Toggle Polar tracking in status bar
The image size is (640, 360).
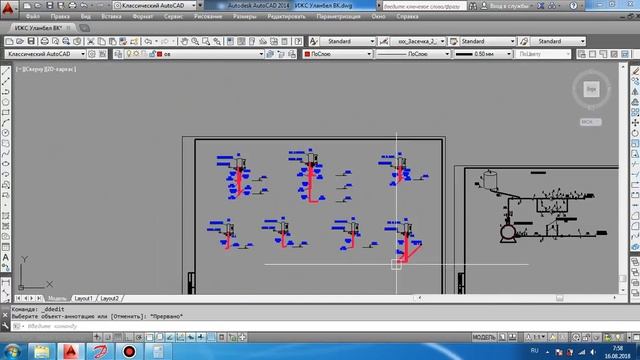(x=139, y=337)
